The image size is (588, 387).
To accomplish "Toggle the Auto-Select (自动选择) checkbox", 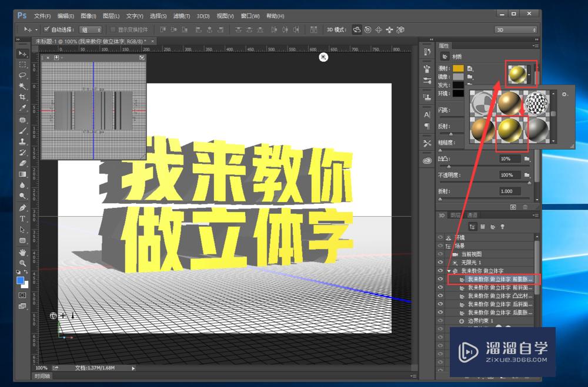I will tap(46, 29).
